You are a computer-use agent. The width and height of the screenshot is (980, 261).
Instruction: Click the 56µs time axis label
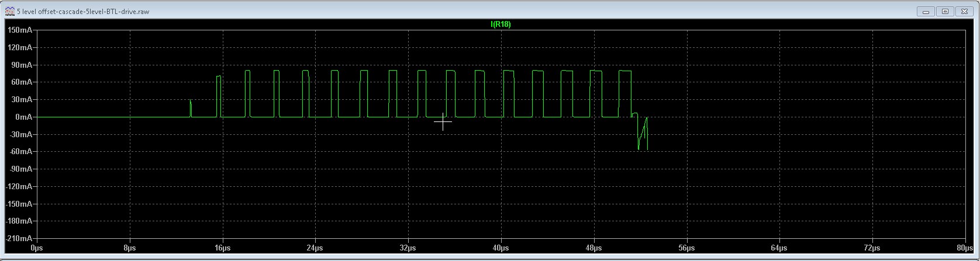click(x=687, y=248)
